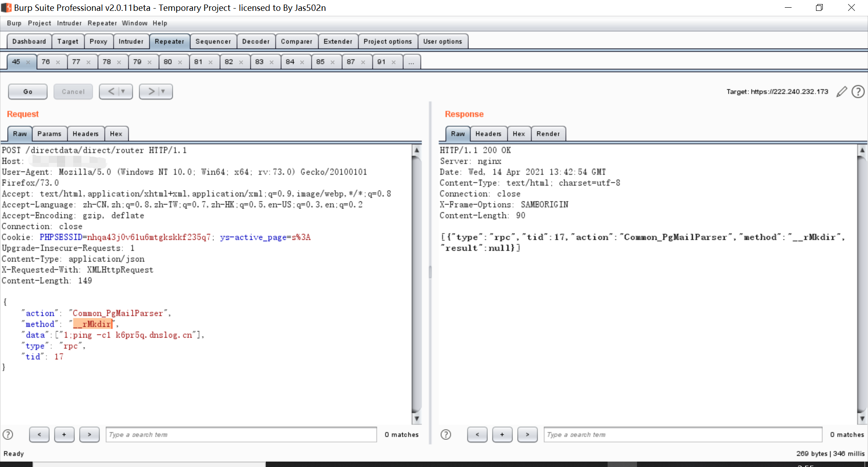Switch to the Sequencer tab
The image size is (868, 467).
click(213, 41)
